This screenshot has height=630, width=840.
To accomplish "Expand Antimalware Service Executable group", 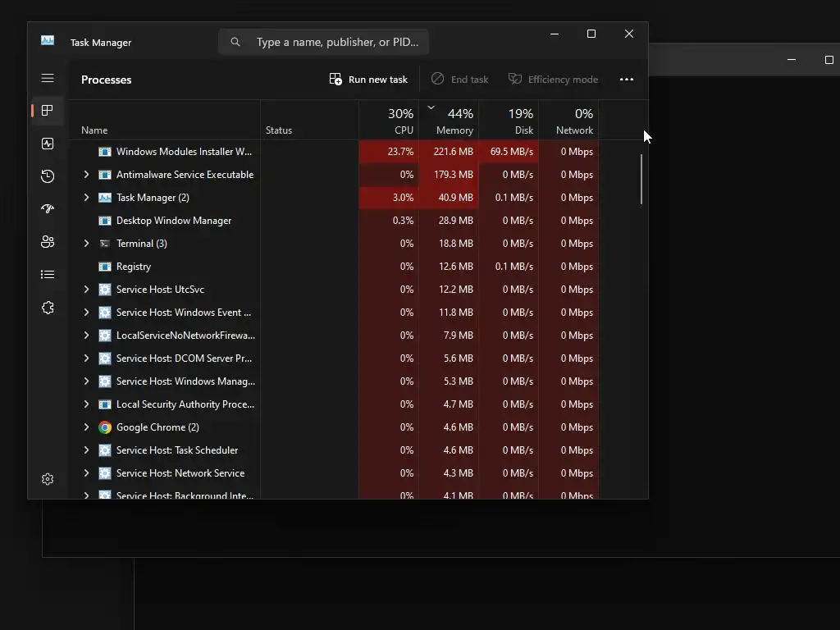I will 86,175.
